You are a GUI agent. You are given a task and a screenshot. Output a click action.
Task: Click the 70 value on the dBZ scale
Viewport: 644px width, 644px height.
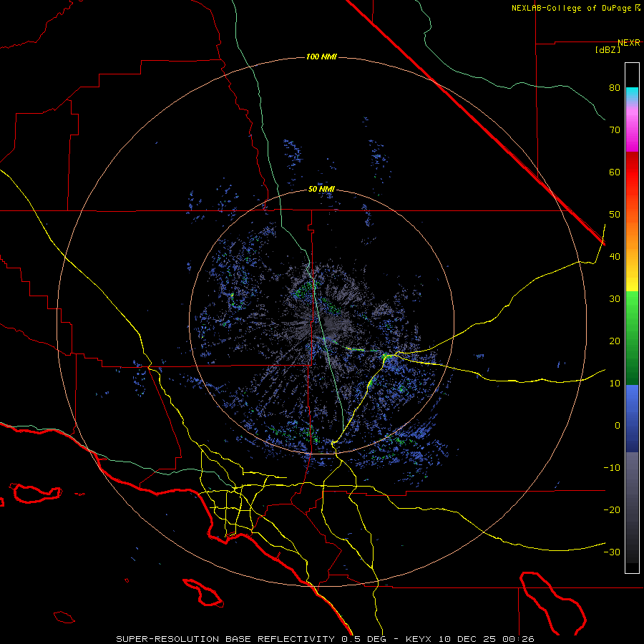click(x=615, y=130)
